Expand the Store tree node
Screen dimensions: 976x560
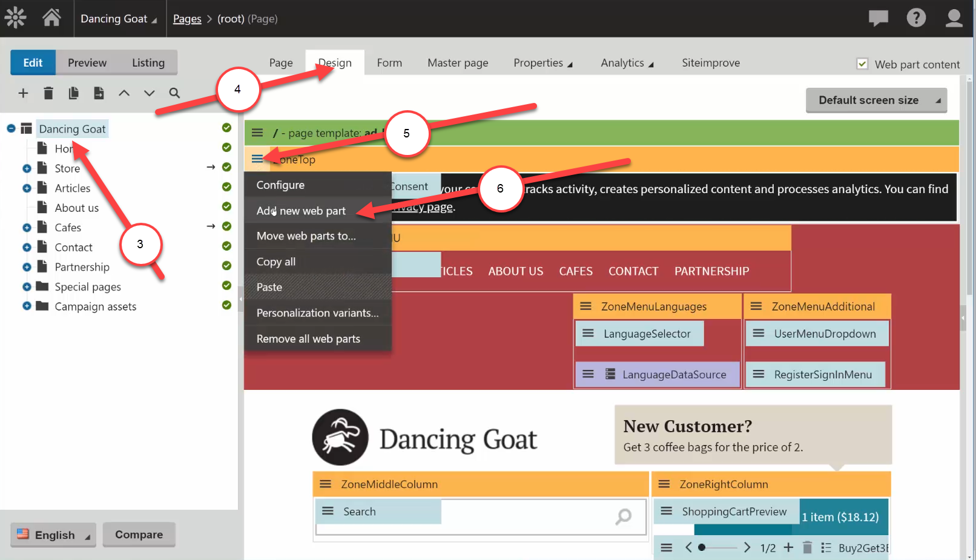(x=27, y=168)
